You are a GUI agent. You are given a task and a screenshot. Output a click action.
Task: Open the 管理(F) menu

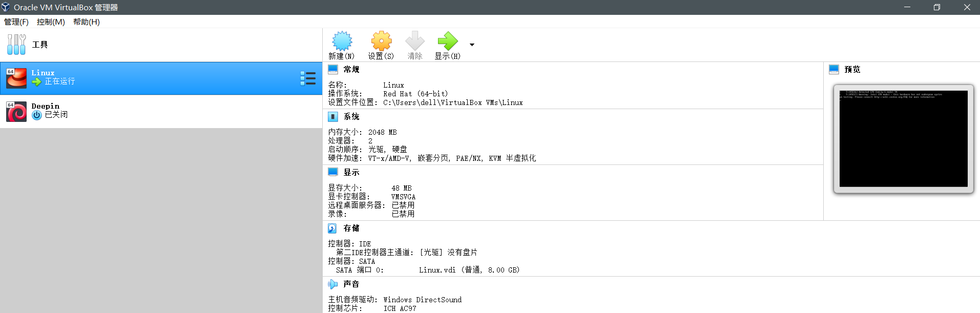pyautogui.click(x=16, y=22)
